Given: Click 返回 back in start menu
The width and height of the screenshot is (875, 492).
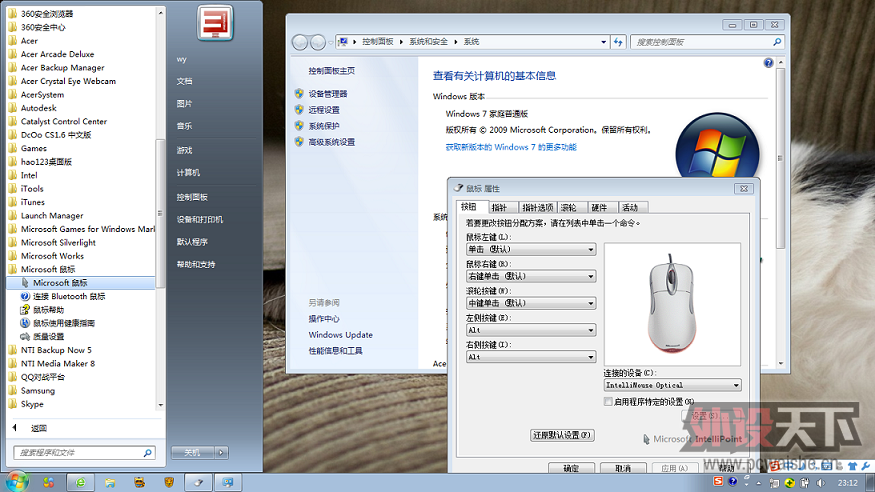Looking at the screenshot, I should [39, 428].
